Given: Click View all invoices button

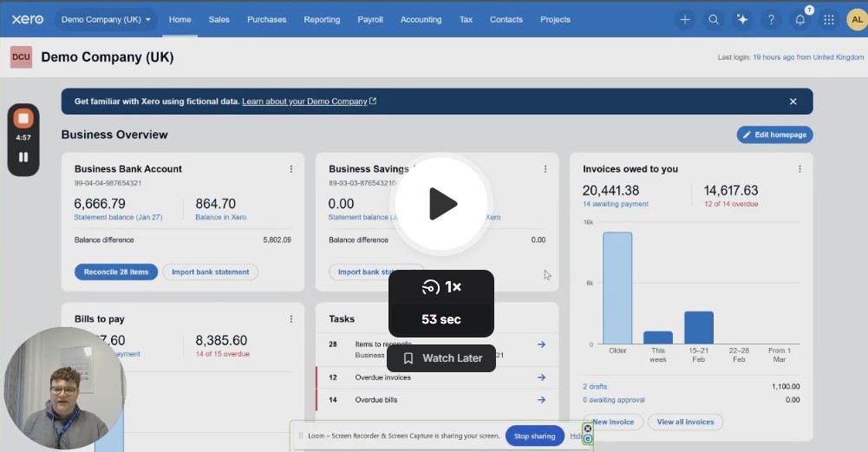Looking at the screenshot, I should tap(685, 423).
